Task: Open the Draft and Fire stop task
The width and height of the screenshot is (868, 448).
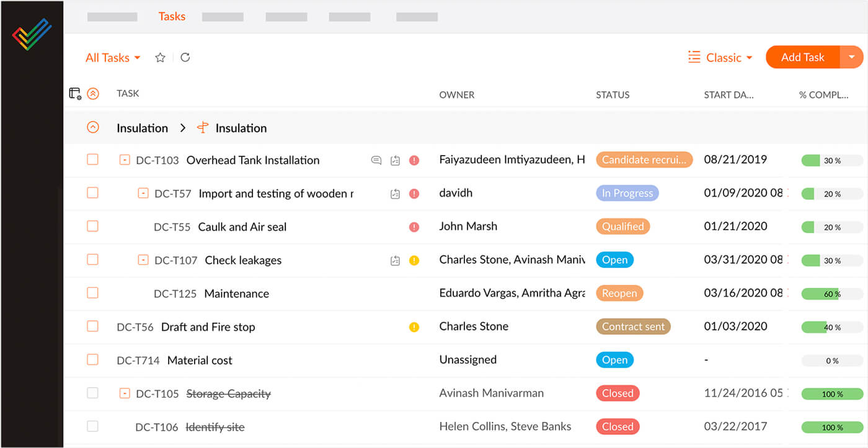Action: [208, 327]
